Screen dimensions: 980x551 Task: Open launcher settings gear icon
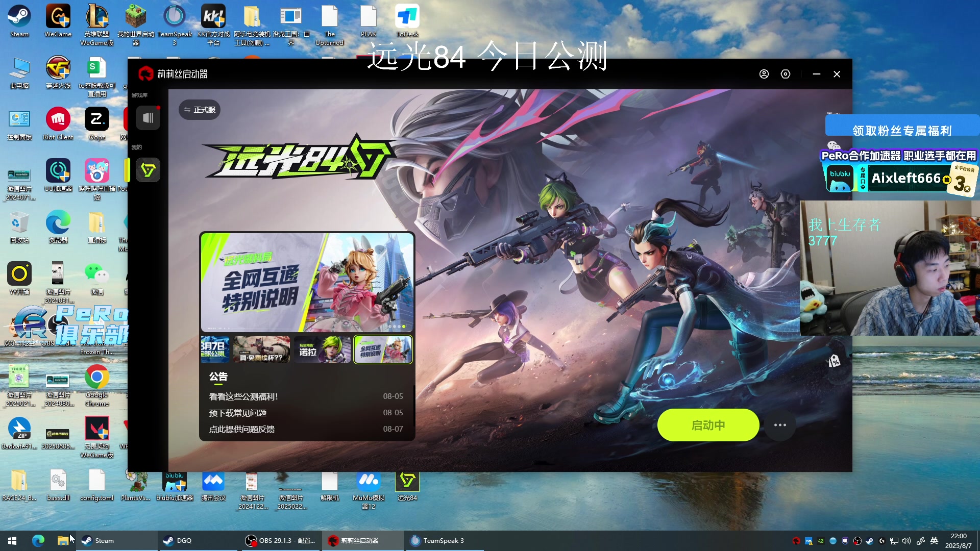(x=786, y=74)
